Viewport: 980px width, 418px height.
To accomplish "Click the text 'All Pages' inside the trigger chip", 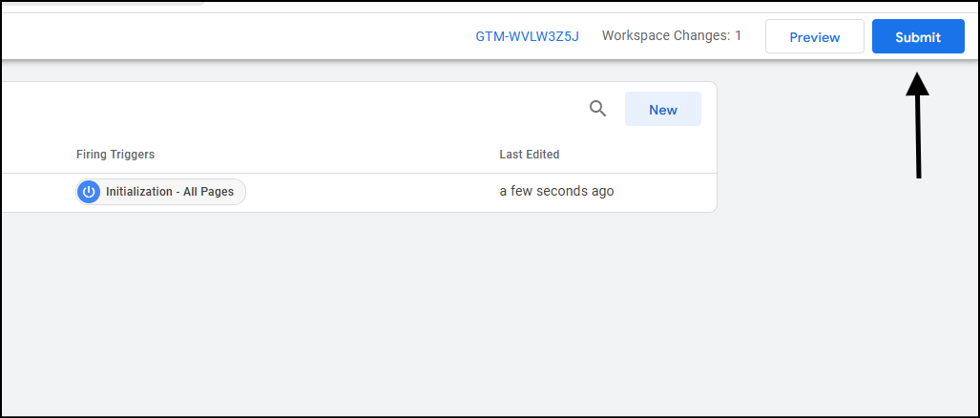I will (208, 192).
